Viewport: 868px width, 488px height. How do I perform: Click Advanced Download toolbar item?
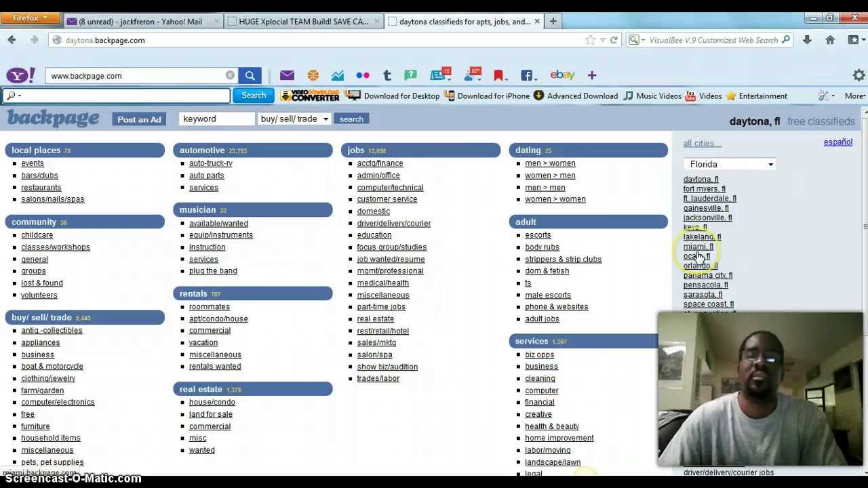pos(576,96)
